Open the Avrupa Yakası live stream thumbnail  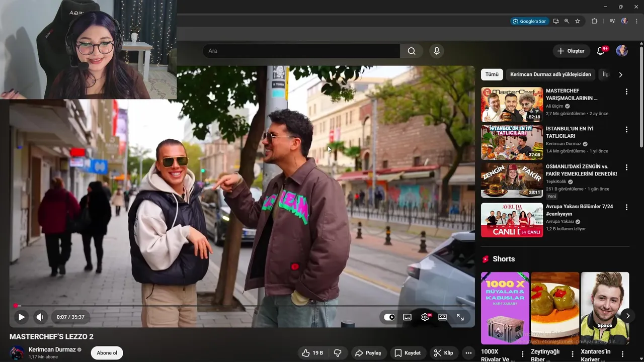[512, 220]
